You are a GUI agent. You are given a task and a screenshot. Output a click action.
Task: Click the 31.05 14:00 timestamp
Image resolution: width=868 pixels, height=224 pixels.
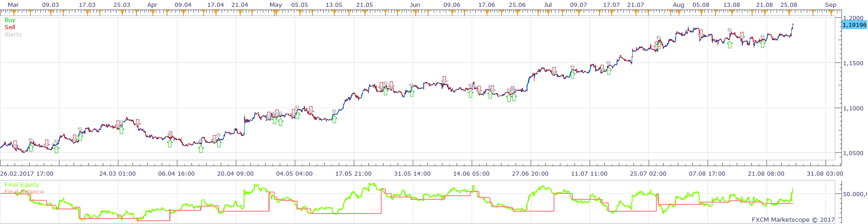pos(412,174)
